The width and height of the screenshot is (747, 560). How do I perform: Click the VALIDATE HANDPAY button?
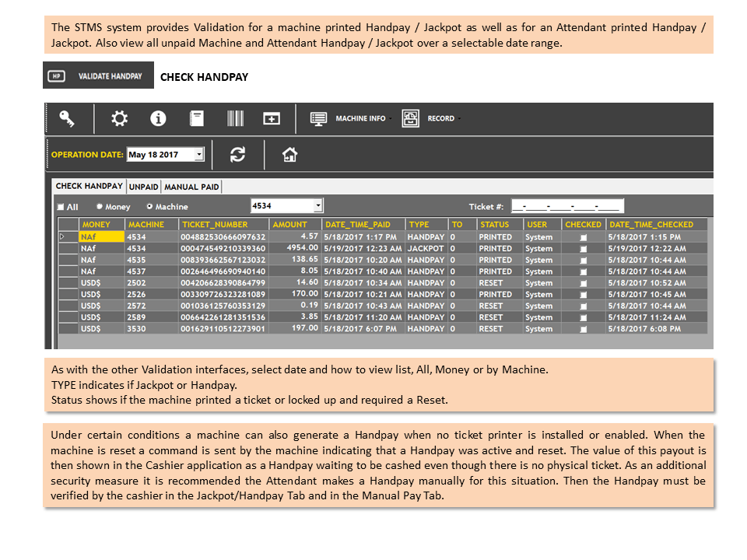pyautogui.click(x=99, y=75)
